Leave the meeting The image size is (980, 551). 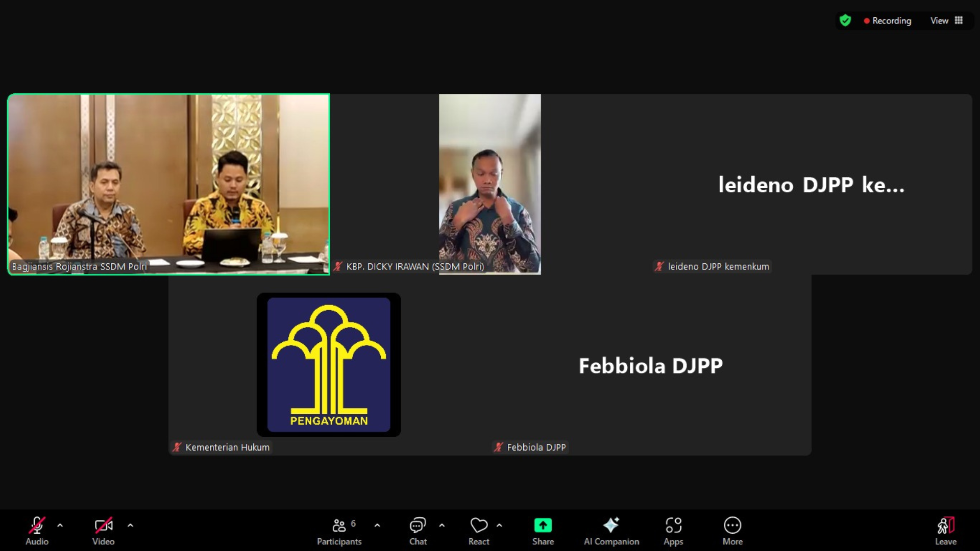click(945, 531)
